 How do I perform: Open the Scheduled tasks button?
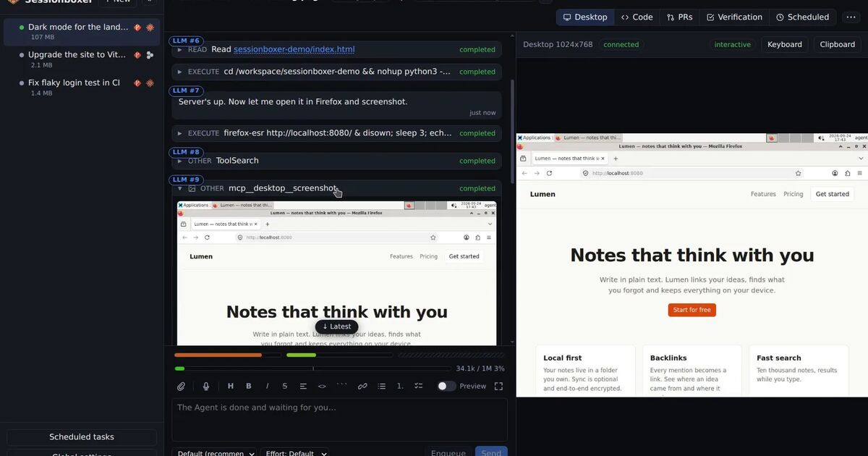point(82,437)
